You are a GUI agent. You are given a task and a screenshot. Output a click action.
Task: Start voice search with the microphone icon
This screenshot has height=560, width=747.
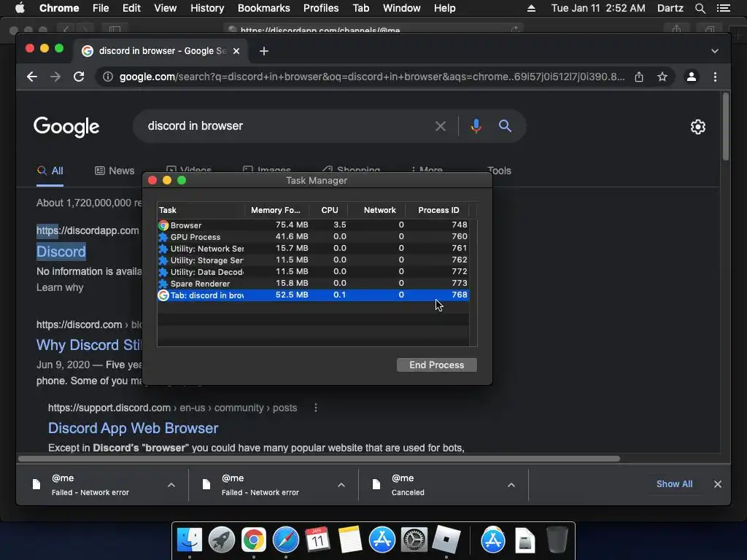point(476,126)
